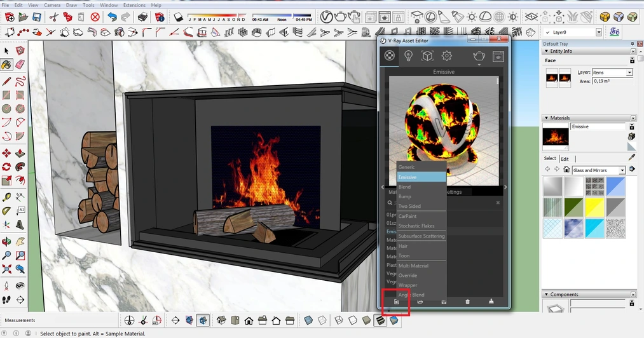Show frame buffer from Asset Editor

click(498, 57)
